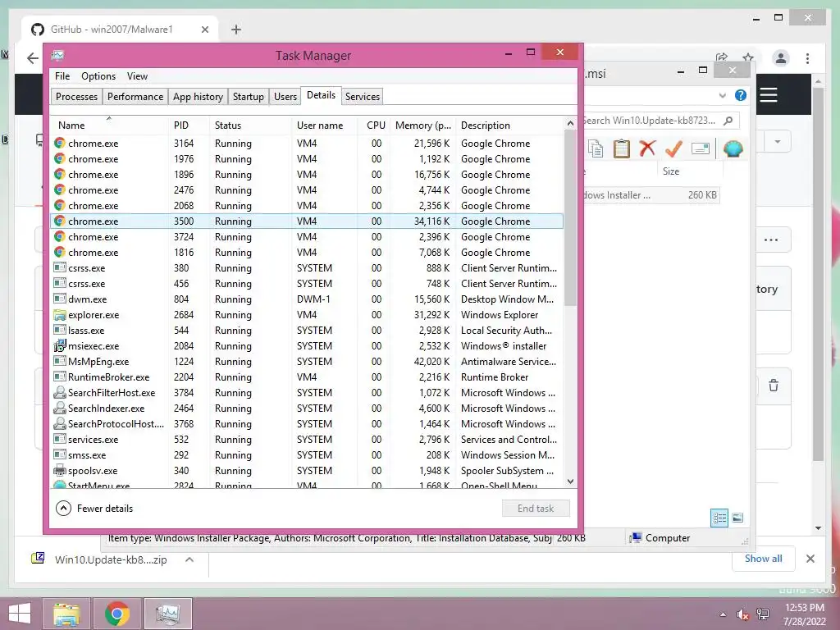Image resolution: width=840 pixels, height=630 pixels.
Task: Sort by the Status column header
Action: 250,125
